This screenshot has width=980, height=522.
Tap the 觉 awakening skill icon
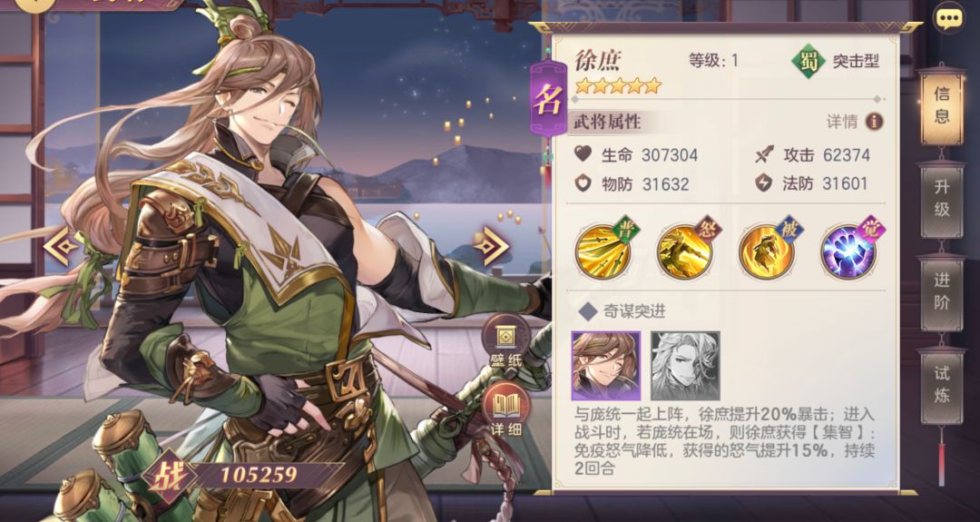pyautogui.click(x=850, y=250)
